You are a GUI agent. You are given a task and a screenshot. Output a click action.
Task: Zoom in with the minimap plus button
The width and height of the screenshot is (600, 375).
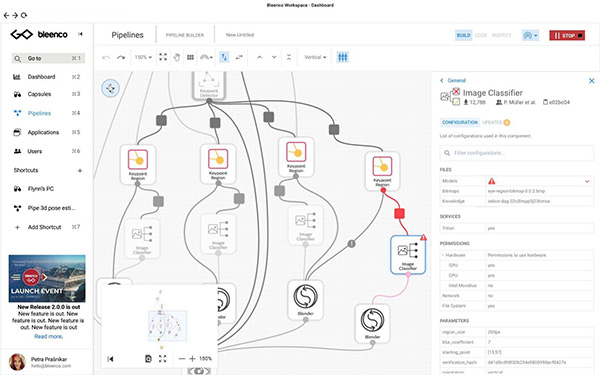pos(192,359)
